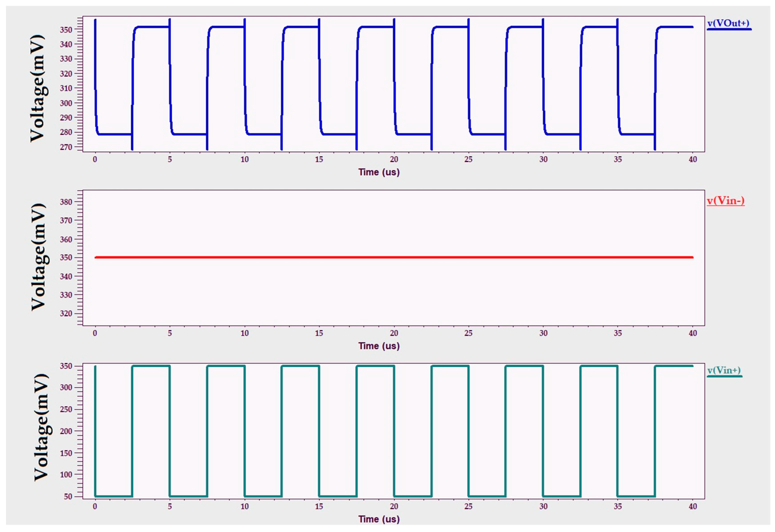775x532 pixels.
Task: Click the 50 tick on bottom plot
Action: click(x=68, y=496)
